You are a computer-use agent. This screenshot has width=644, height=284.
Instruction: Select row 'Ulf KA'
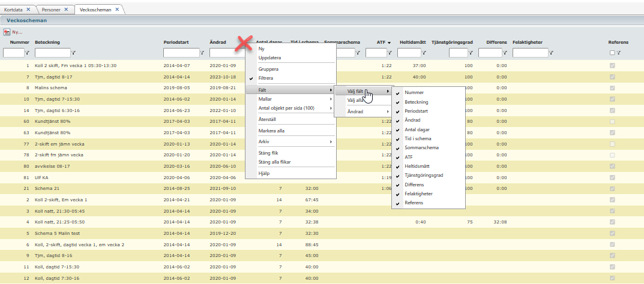tap(322, 177)
